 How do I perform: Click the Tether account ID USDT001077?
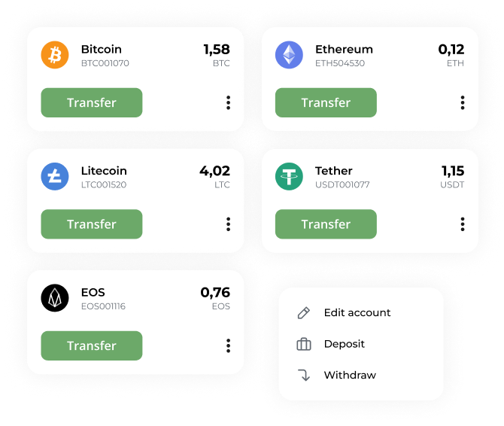(342, 184)
